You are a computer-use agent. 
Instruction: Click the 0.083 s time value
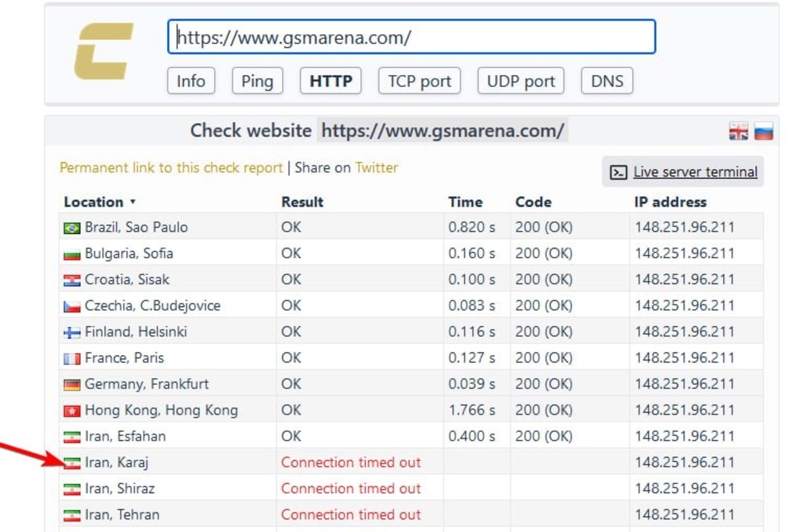472,306
